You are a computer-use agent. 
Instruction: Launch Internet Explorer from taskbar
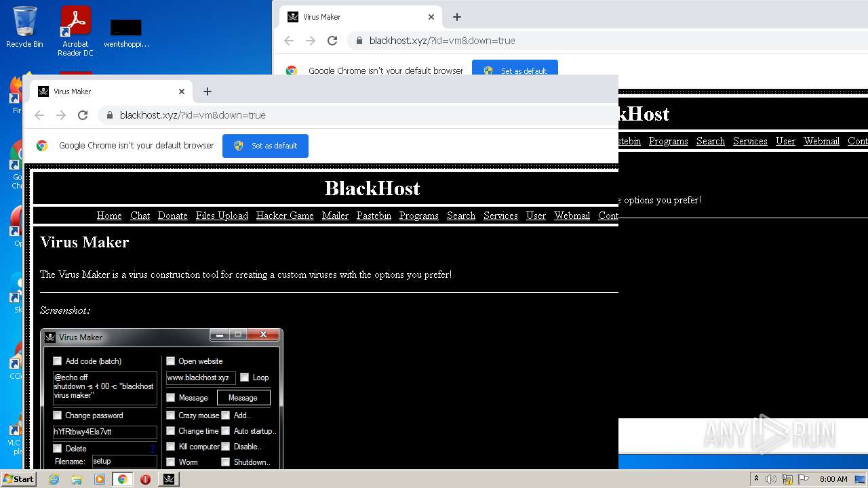(x=54, y=479)
